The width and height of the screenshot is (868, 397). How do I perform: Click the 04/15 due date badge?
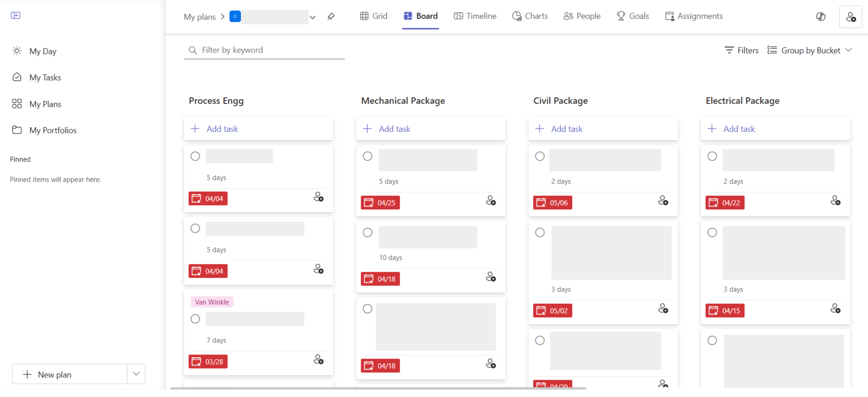pyautogui.click(x=725, y=311)
